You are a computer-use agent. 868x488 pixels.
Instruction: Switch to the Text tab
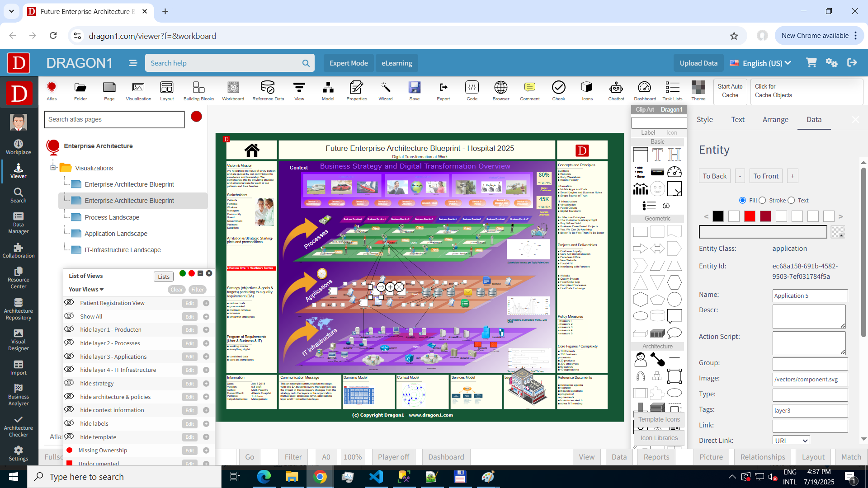[x=738, y=119]
